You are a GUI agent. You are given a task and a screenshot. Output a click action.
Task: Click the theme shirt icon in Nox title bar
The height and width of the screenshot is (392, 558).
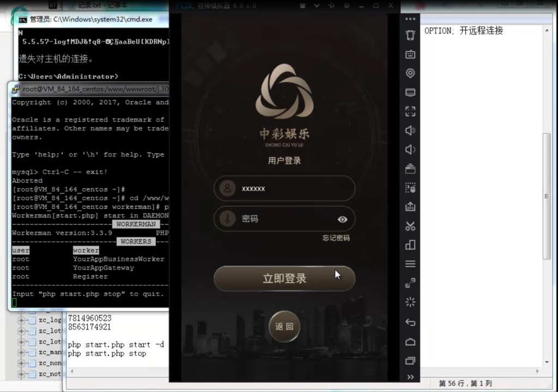pos(302,5)
